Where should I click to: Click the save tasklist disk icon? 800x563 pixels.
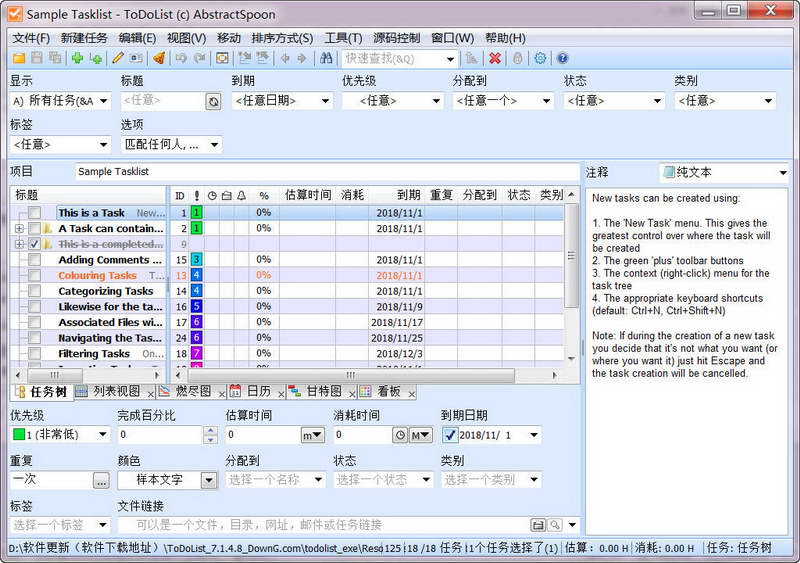click(x=37, y=58)
